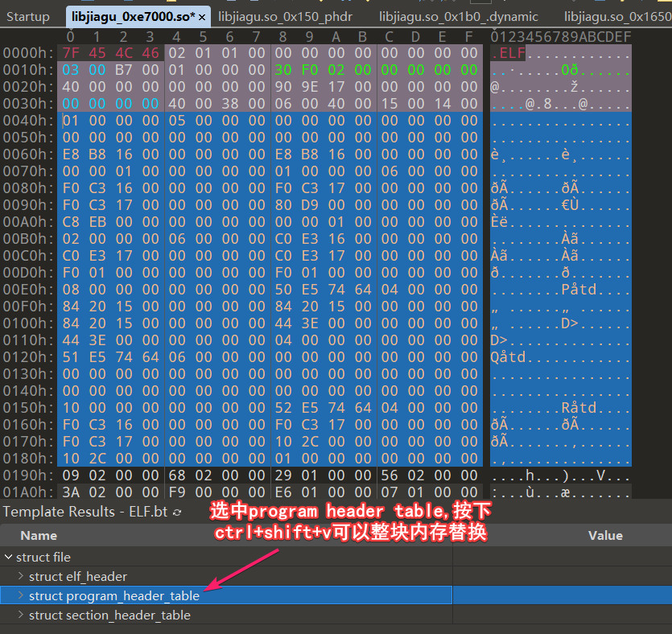Select byte 14 in row 0030h
The height and width of the screenshot is (634, 672).
tap(443, 104)
